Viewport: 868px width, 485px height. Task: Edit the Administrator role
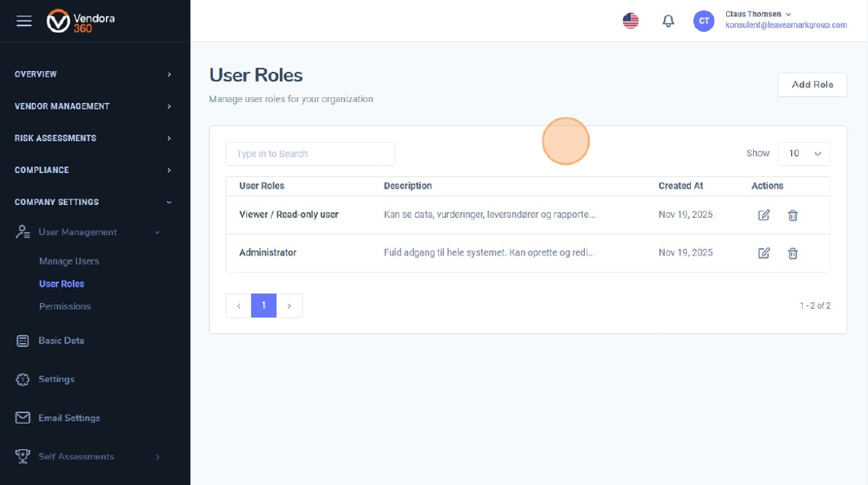tap(764, 253)
